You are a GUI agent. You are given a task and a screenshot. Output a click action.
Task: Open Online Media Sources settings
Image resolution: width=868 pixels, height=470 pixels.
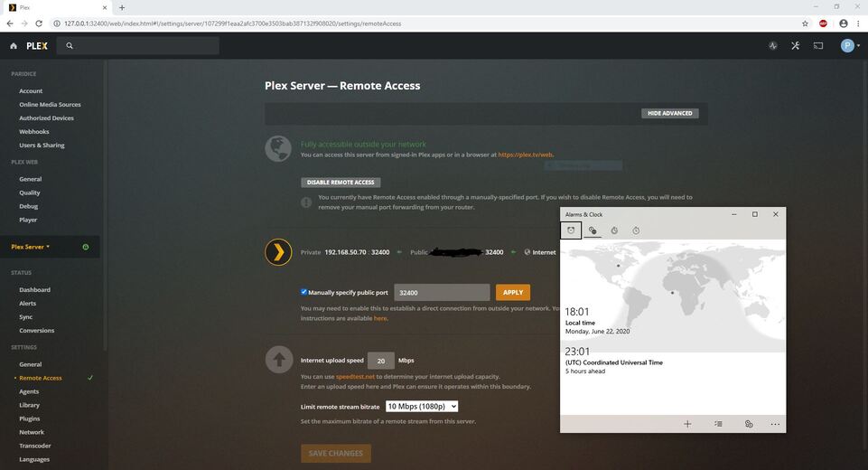[50, 104]
